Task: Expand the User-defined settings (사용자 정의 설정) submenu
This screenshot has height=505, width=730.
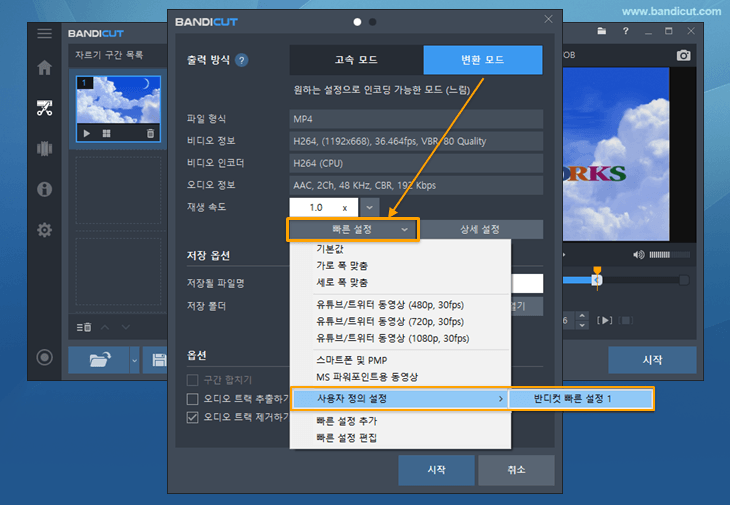Action: 400,399
